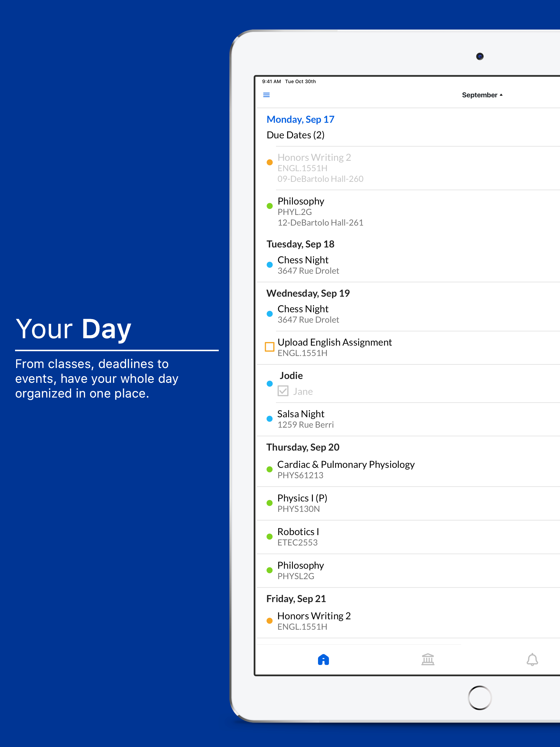Check the Upload English Assignment box
The width and height of the screenshot is (560, 747).
coord(270,347)
